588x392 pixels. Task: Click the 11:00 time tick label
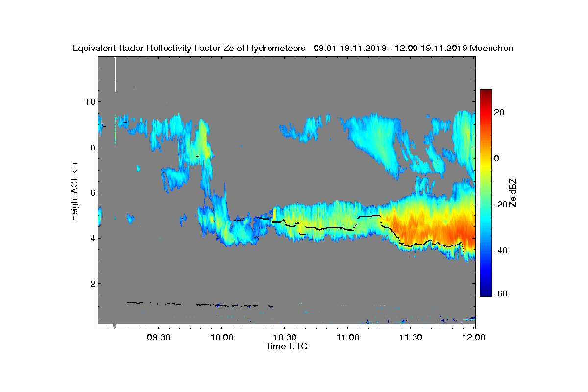click(347, 338)
